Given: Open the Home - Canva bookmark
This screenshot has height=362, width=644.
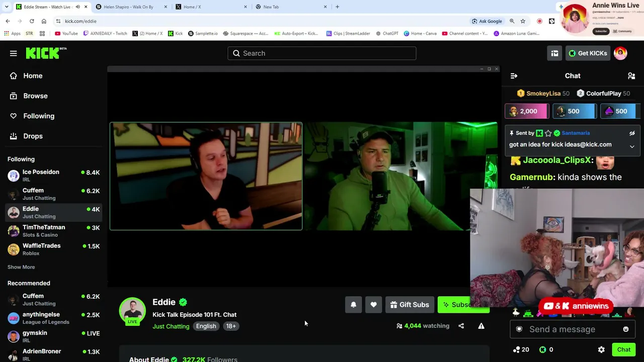Looking at the screenshot, I should click(420, 34).
